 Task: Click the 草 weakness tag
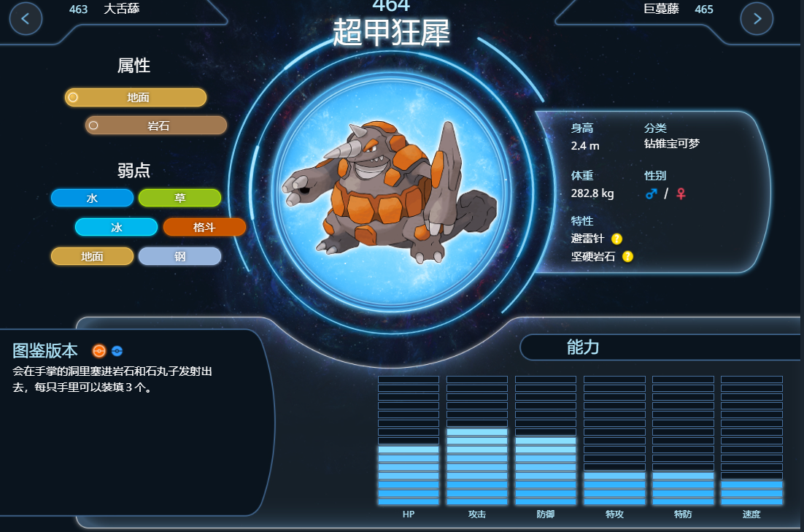point(180,198)
